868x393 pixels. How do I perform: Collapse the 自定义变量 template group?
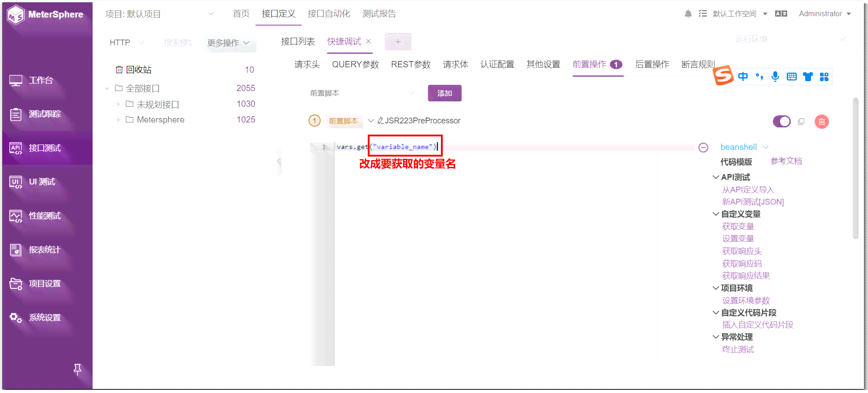coord(716,214)
